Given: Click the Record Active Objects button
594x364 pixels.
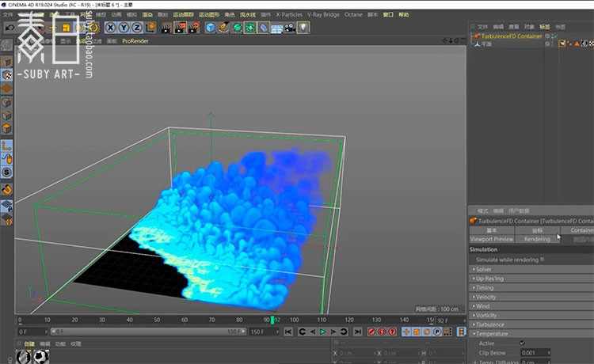Looking at the screenshot, I should [x=371, y=332].
